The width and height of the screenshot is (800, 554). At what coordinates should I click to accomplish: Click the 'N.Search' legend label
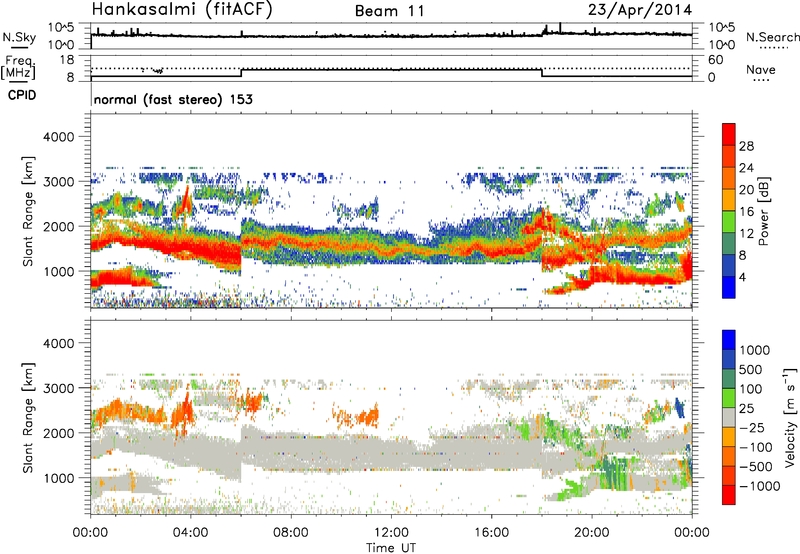coord(772,37)
